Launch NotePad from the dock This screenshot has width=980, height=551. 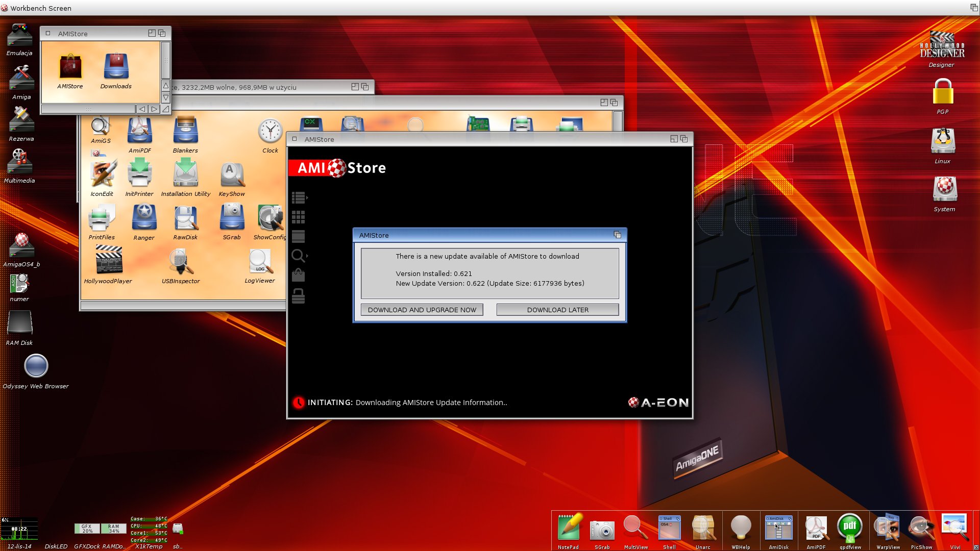coord(569,531)
